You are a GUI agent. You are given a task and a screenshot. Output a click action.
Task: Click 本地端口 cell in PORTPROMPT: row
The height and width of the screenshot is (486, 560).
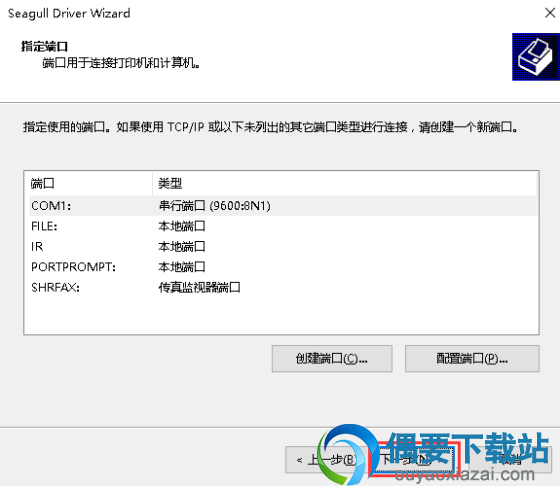click(x=182, y=267)
